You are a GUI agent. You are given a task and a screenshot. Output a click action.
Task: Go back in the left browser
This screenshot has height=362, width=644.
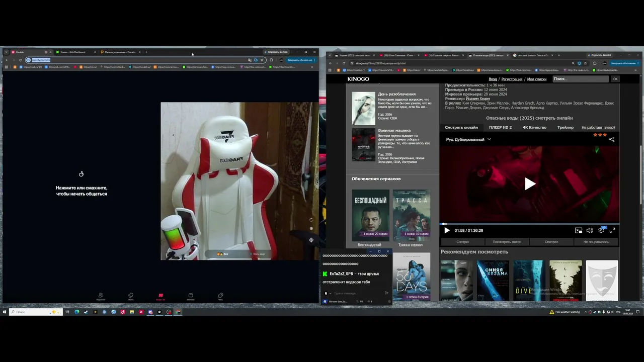pos(7,60)
